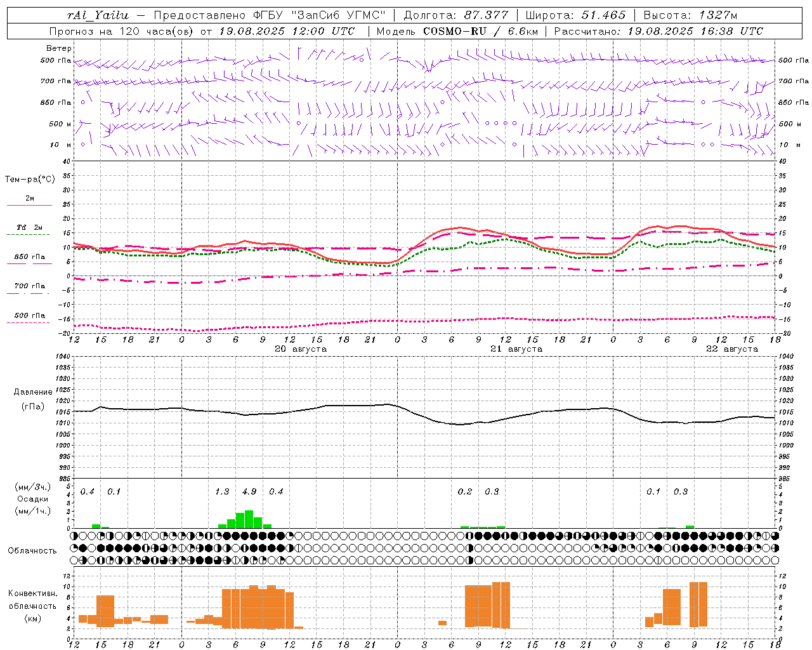Click the precipitation amount 4.9
This screenshot has width=812, height=650.
click(x=249, y=491)
